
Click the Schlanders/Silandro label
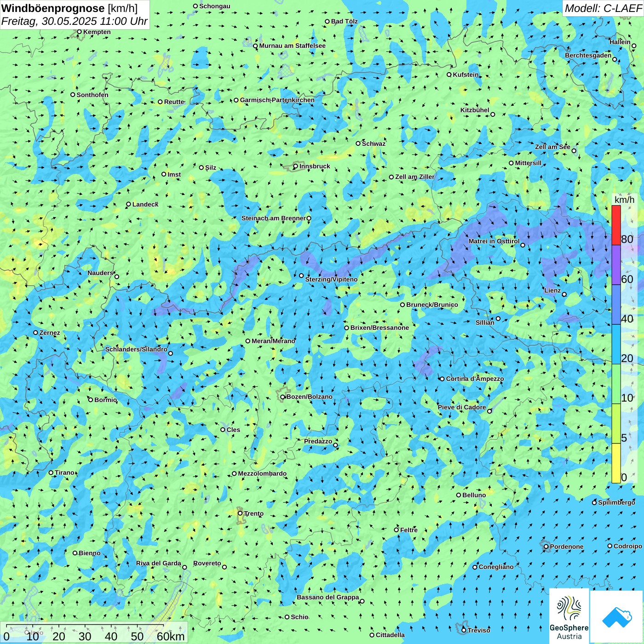pos(136,349)
